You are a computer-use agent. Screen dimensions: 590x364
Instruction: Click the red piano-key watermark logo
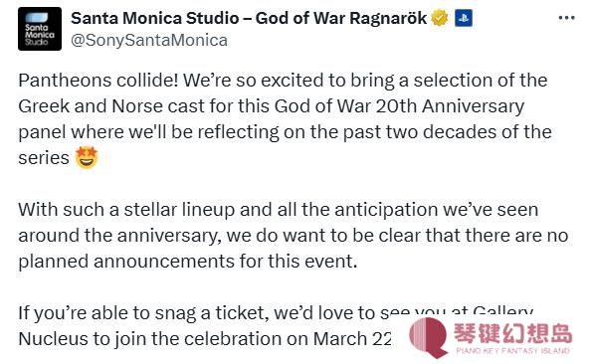pos(428,337)
